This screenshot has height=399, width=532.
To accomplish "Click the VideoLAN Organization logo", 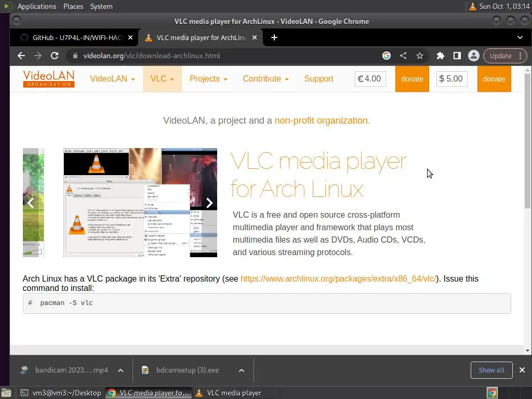I will [x=48, y=79].
